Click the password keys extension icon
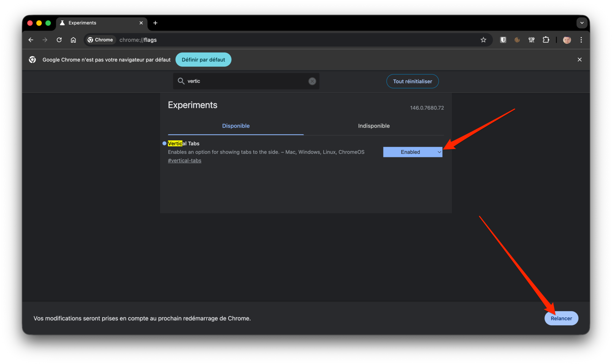Viewport: 612px width, 364px height. [x=531, y=40]
